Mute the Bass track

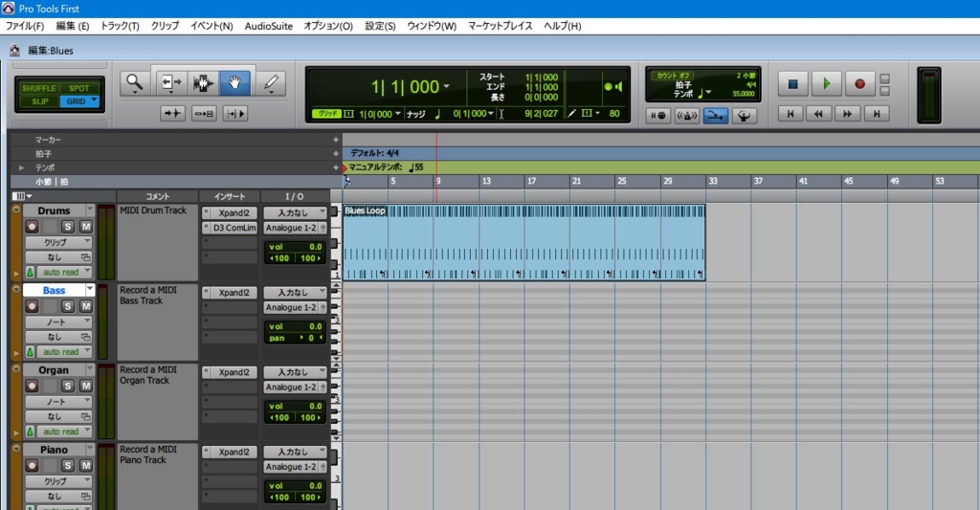point(85,306)
